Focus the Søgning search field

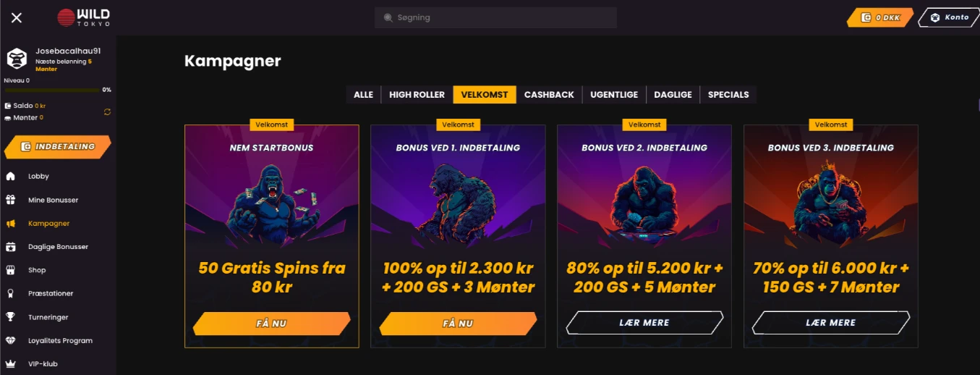tap(495, 17)
